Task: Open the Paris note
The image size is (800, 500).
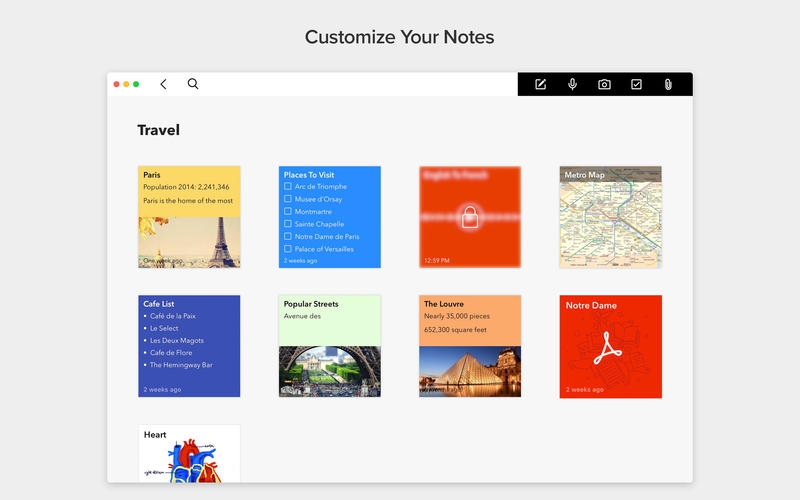Action: (189, 217)
